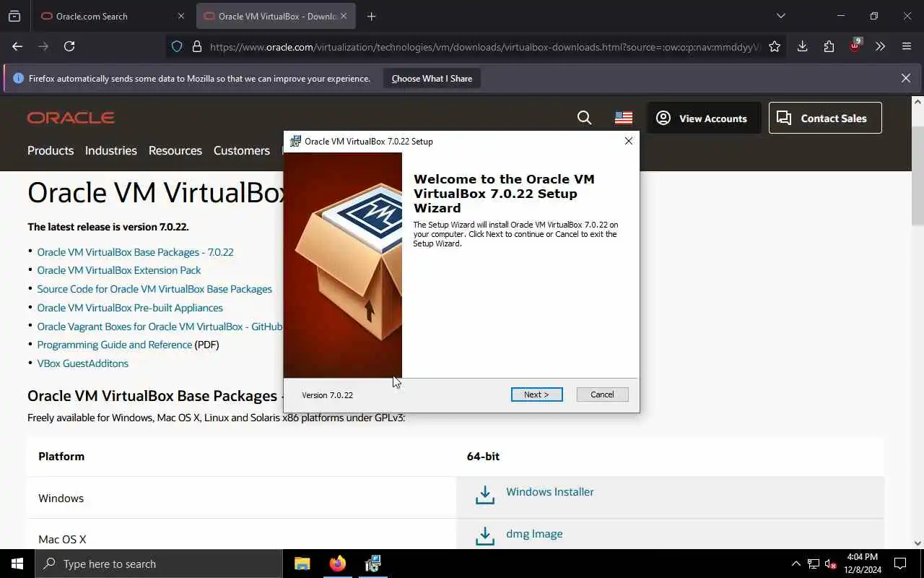The image size is (924, 578).
Task: Open Oracle Vagrant Boxes GitHub link
Action: pyautogui.click(x=160, y=327)
